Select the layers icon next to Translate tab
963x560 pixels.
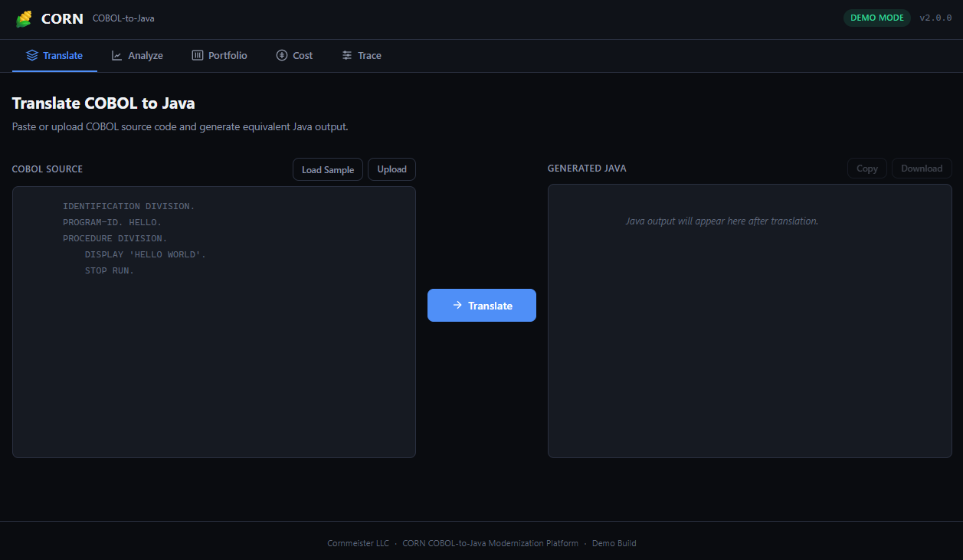31,55
